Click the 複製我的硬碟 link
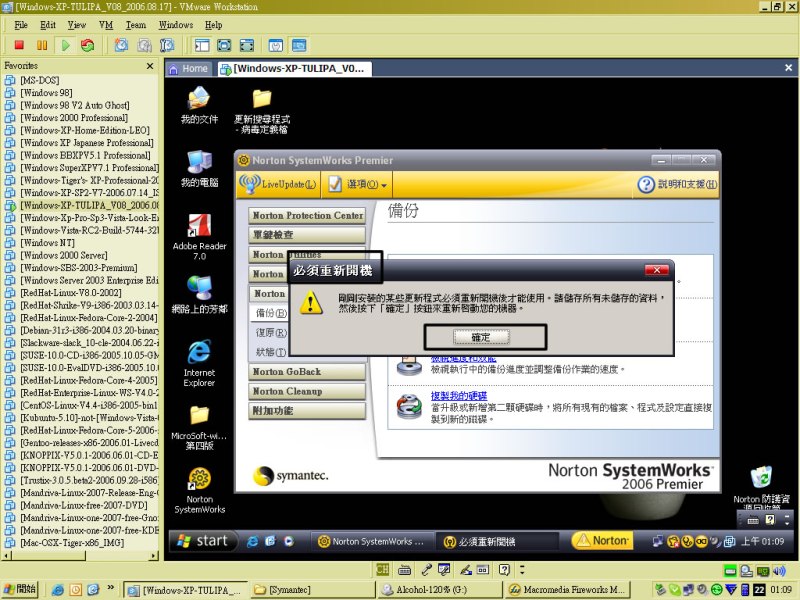Viewport: 800px width, 600px height. (459, 395)
